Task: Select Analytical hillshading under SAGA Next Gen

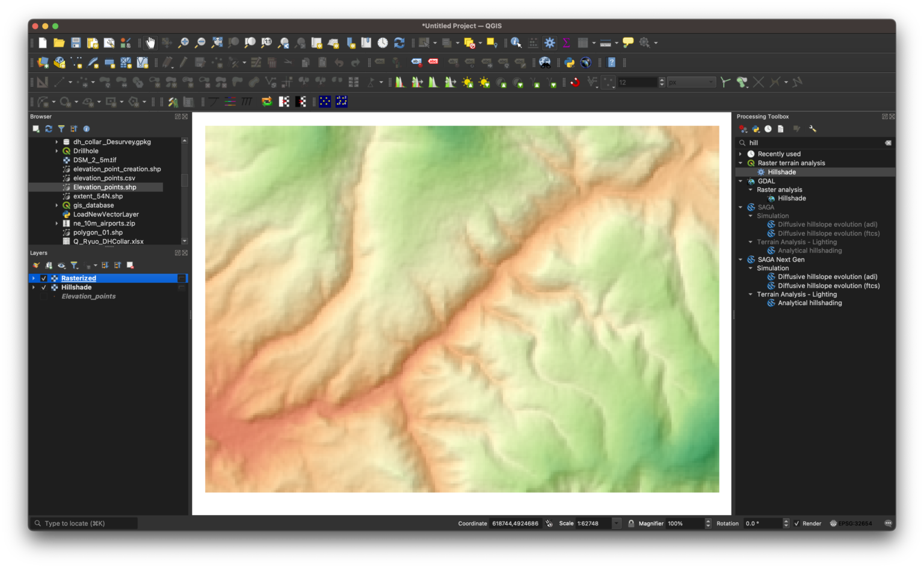Action: click(x=810, y=303)
